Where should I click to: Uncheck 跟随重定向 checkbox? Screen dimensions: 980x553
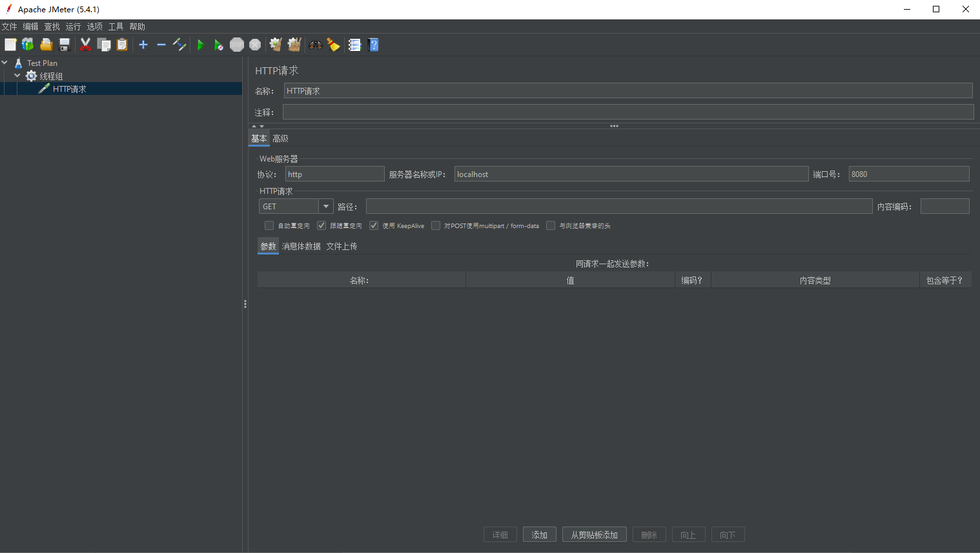pyautogui.click(x=322, y=225)
